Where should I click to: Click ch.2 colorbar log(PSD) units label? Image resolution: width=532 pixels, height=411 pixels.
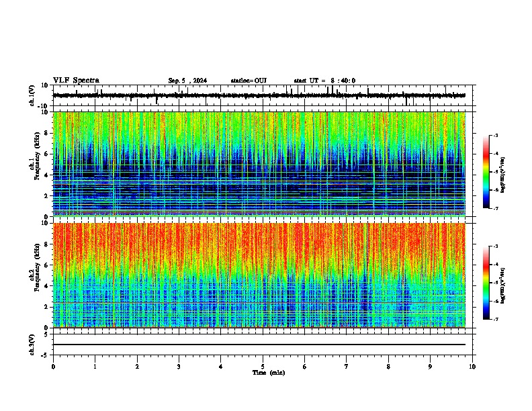[502, 285]
